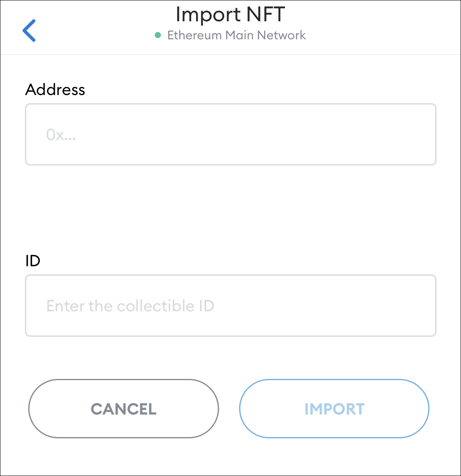This screenshot has height=476, width=461.
Task: Click the Import NFT title text
Action: pos(230,14)
